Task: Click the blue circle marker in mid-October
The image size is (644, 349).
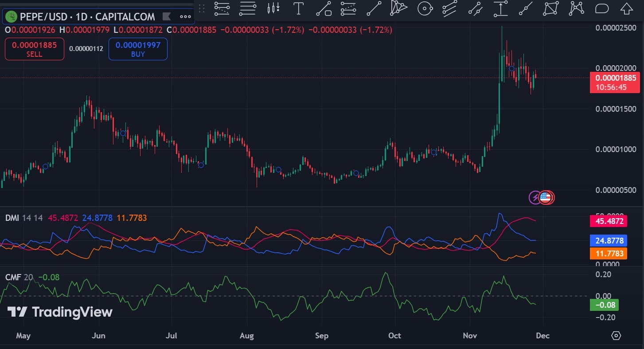Action: (434, 152)
